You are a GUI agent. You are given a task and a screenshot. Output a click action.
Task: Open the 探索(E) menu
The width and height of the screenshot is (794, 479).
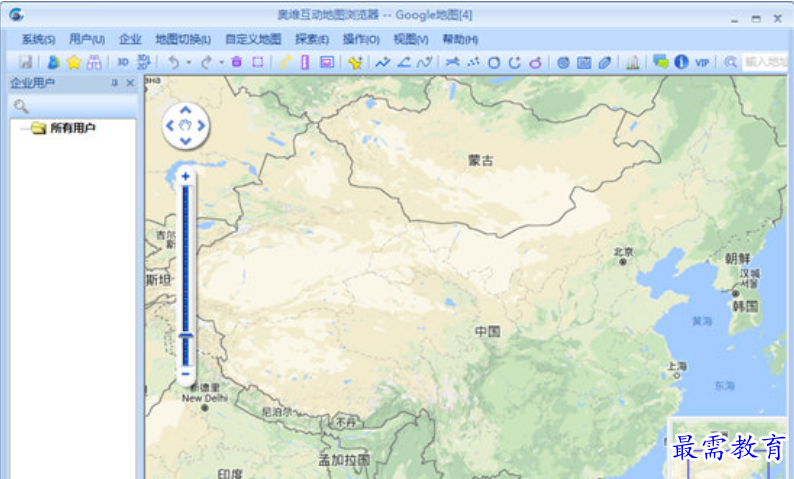click(312, 39)
